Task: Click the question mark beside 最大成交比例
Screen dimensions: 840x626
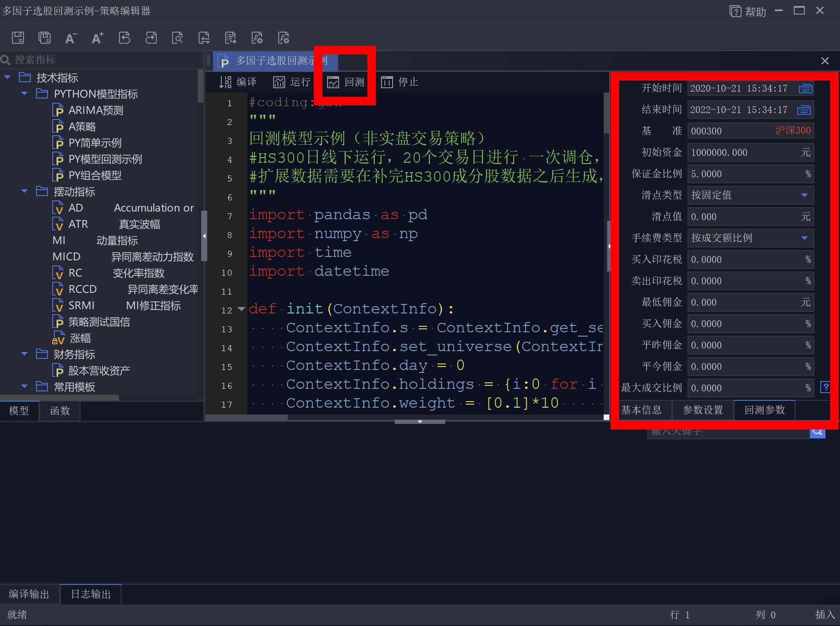Action: click(825, 388)
